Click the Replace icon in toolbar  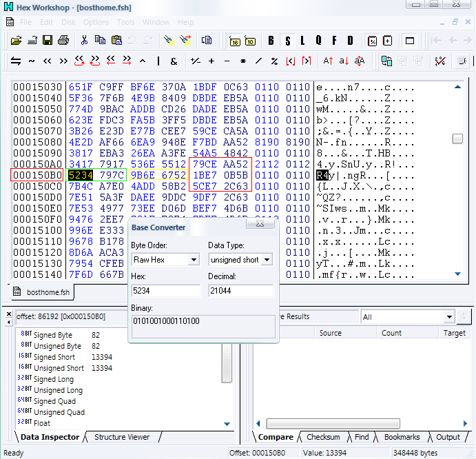point(185,41)
